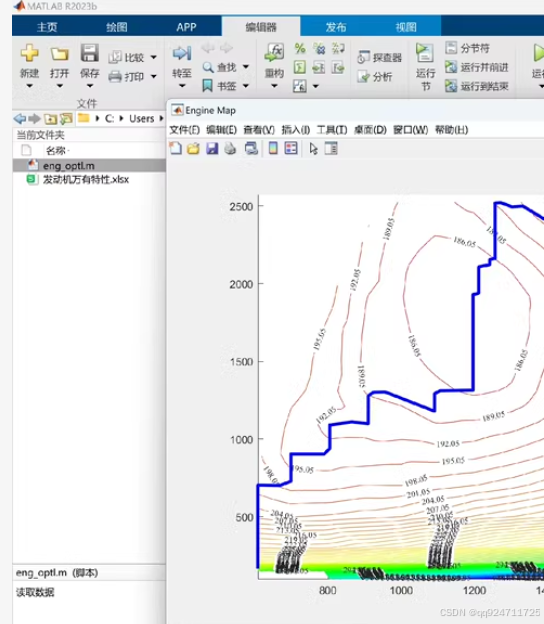The image size is (544, 624).
Task: Open the 帮助(H) menu in Engine Map
Action: [451, 130]
